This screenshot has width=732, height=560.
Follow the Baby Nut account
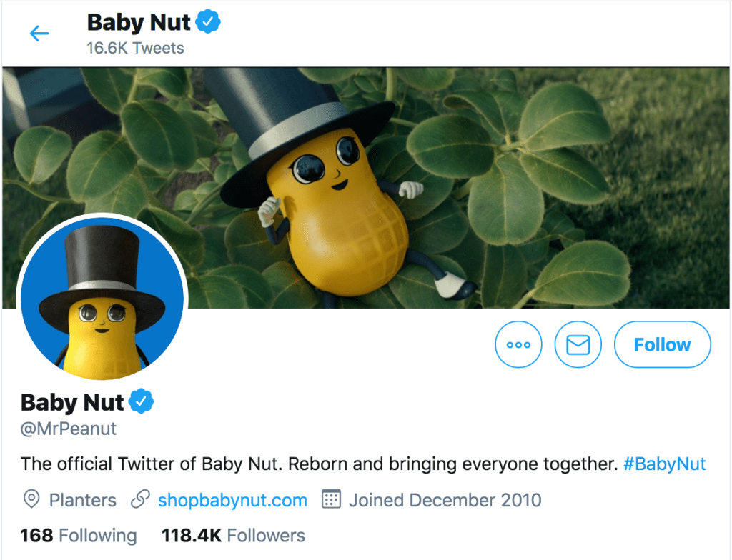coord(662,345)
